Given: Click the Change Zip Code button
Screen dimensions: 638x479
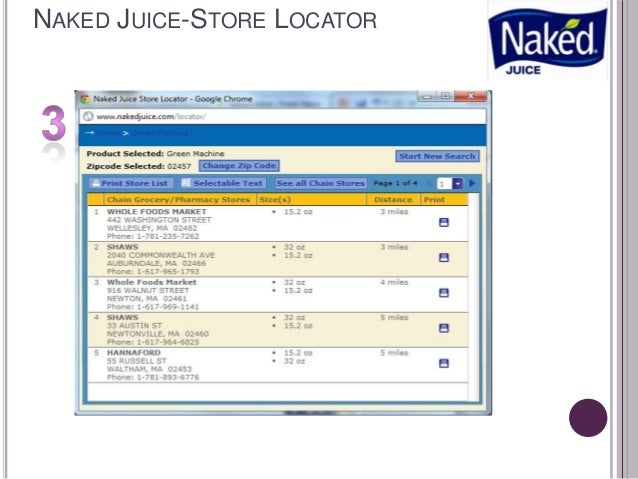Looking at the screenshot, I should 239,166.
